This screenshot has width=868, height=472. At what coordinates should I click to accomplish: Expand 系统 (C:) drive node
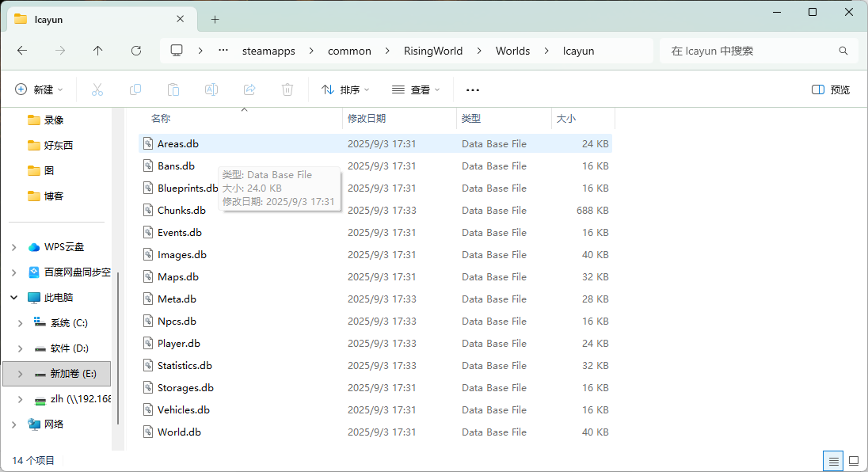point(21,323)
